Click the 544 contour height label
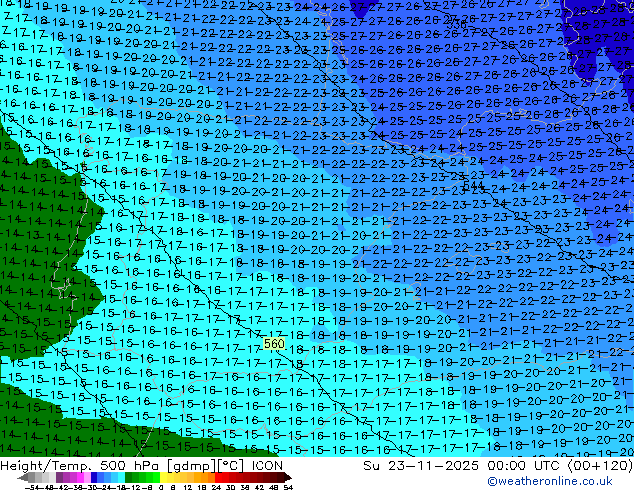The width and height of the screenshot is (634, 490). coord(473,186)
